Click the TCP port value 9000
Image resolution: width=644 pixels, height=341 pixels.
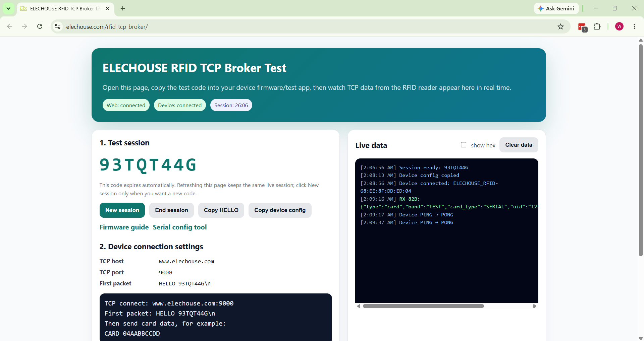click(165, 272)
